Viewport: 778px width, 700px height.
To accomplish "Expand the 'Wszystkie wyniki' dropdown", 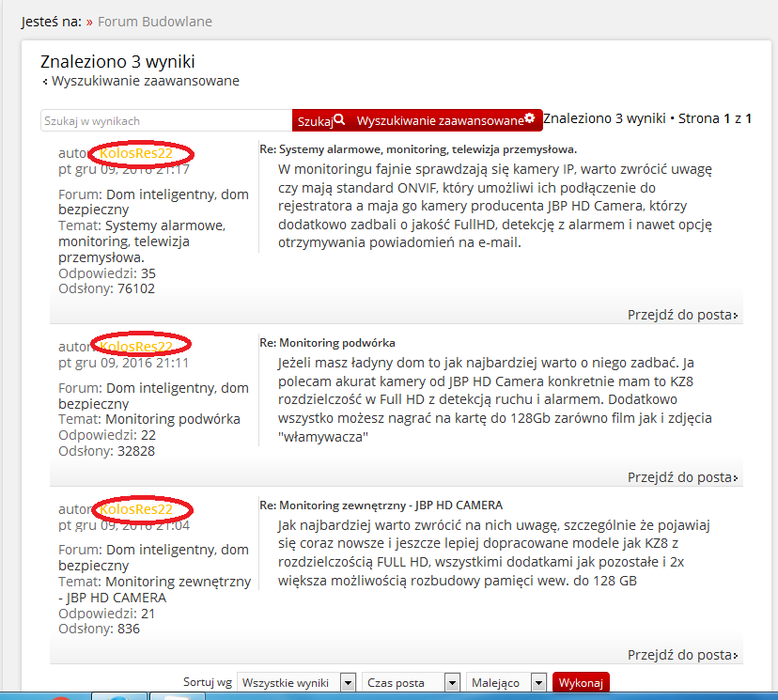I will [296, 683].
